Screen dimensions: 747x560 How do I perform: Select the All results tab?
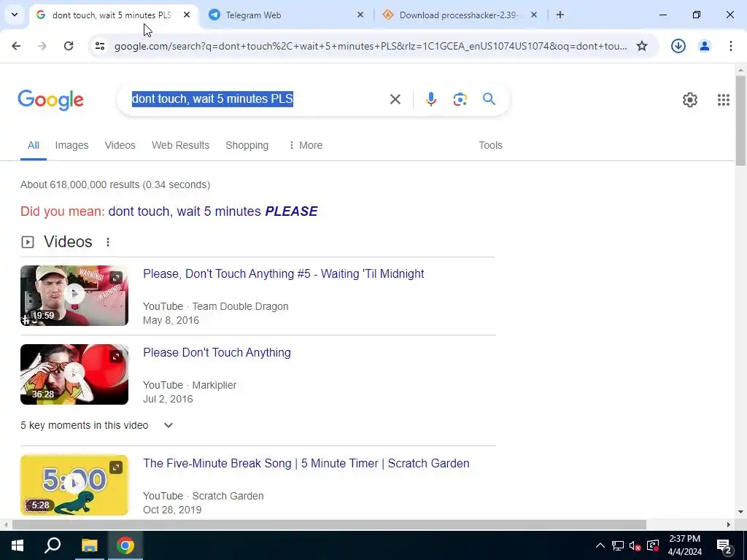tap(34, 145)
